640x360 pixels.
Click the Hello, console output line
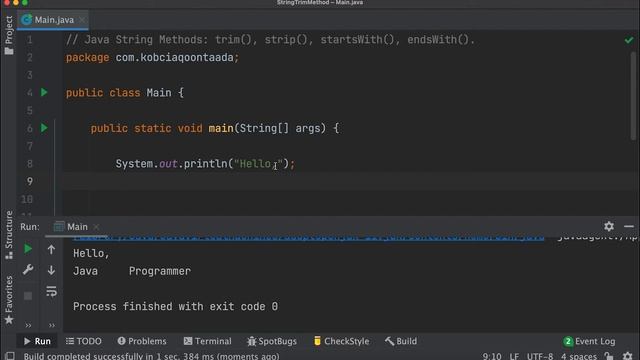(x=91, y=253)
